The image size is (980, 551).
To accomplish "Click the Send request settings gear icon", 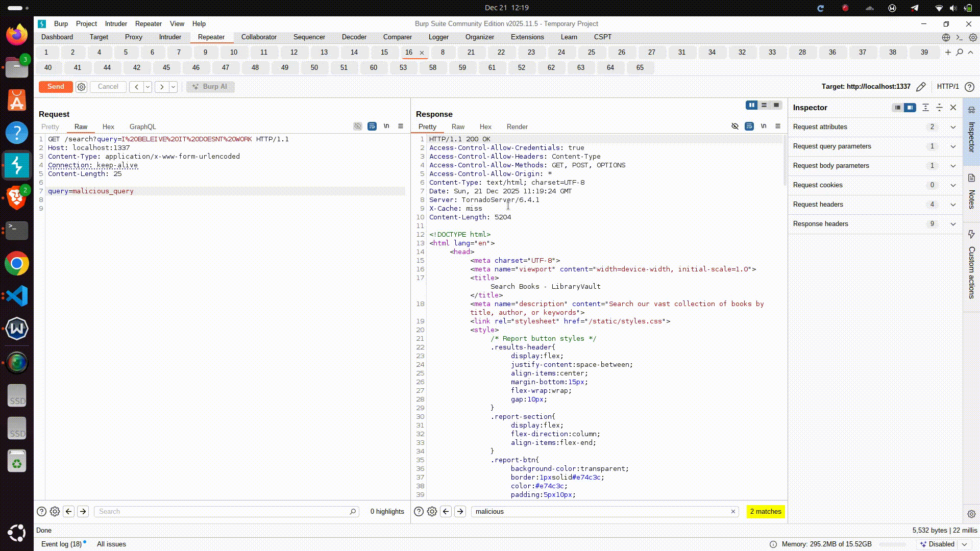I will click(x=81, y=87).
